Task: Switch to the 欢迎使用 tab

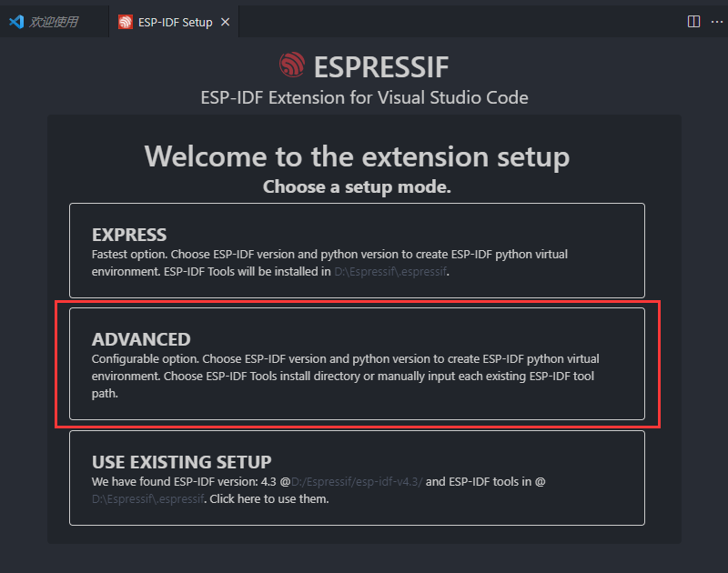Action: (x=54, y=22)
